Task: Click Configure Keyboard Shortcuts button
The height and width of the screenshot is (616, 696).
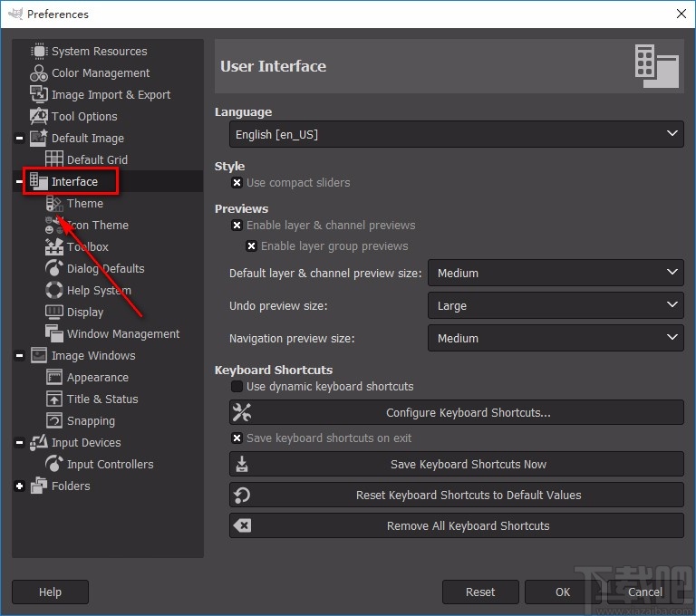Action: coord(456,413)
